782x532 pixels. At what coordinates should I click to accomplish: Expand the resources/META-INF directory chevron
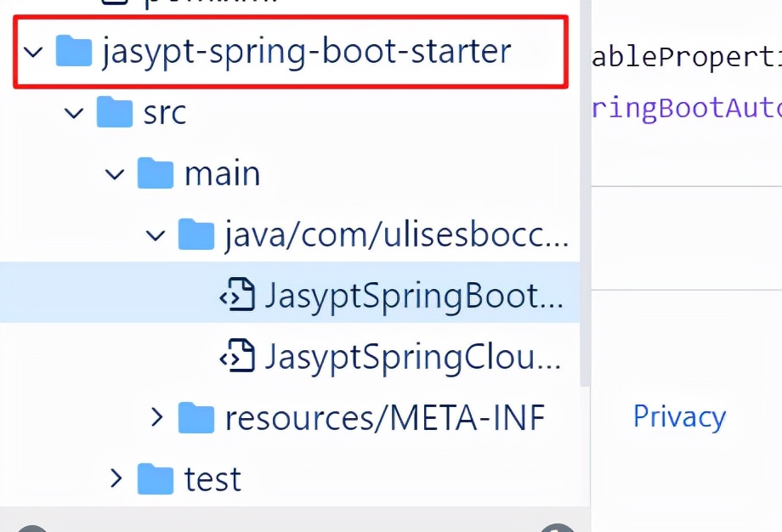point(156,417)
